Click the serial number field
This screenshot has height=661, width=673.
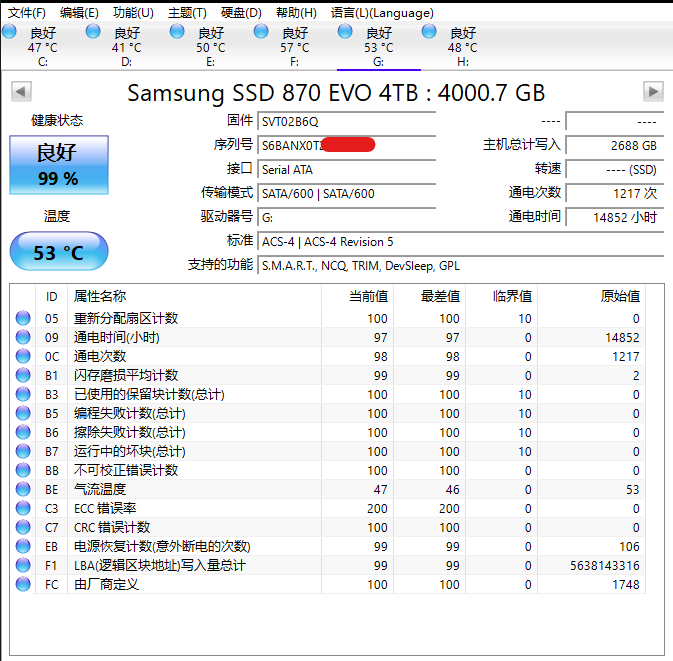(346, 146)
